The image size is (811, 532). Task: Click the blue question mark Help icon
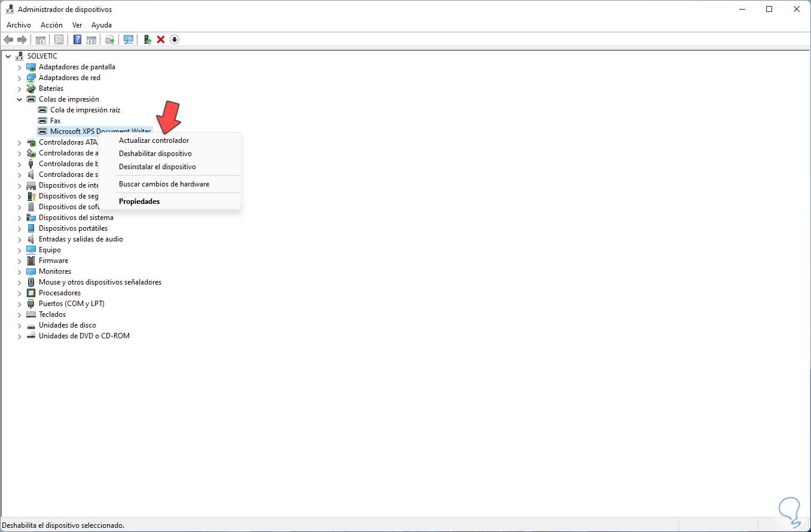click(x=77, y=39)
